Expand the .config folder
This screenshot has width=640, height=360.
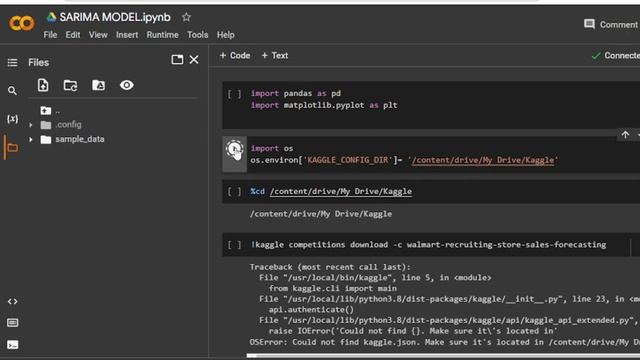click(x=31, y=125)
